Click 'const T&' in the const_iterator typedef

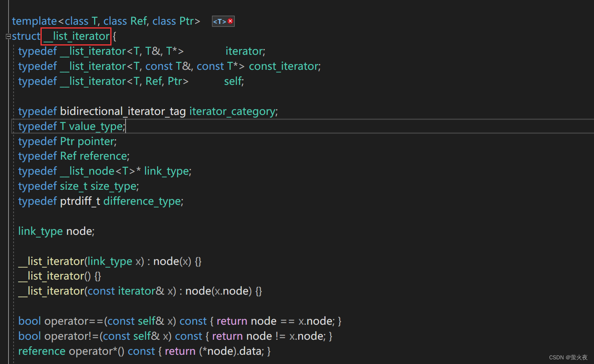click(x=169, y=66)
